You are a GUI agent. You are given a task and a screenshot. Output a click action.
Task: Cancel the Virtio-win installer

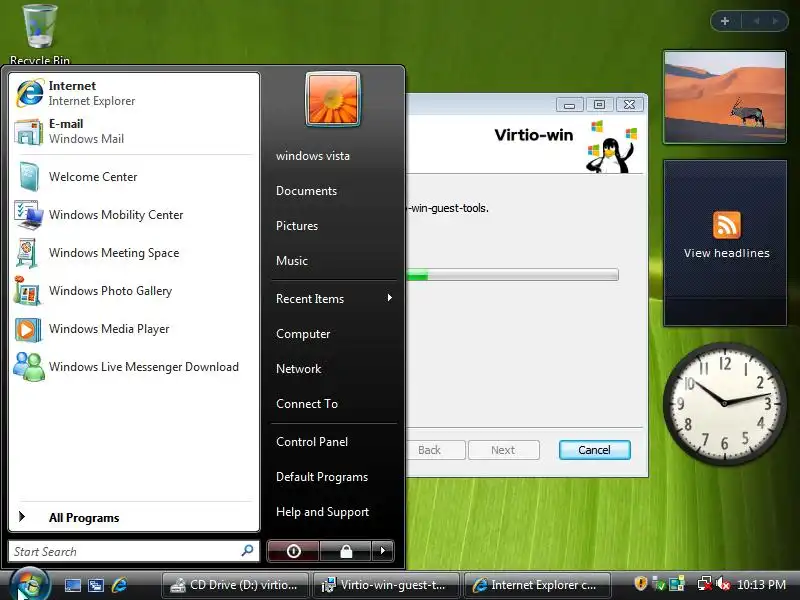click(x=594, y=450)
